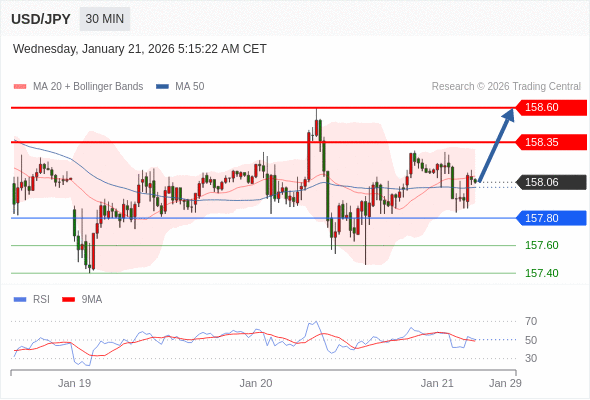Click the MA 50 legend color swatch
This screenshot has width=590, height=400.
(162, 87)
